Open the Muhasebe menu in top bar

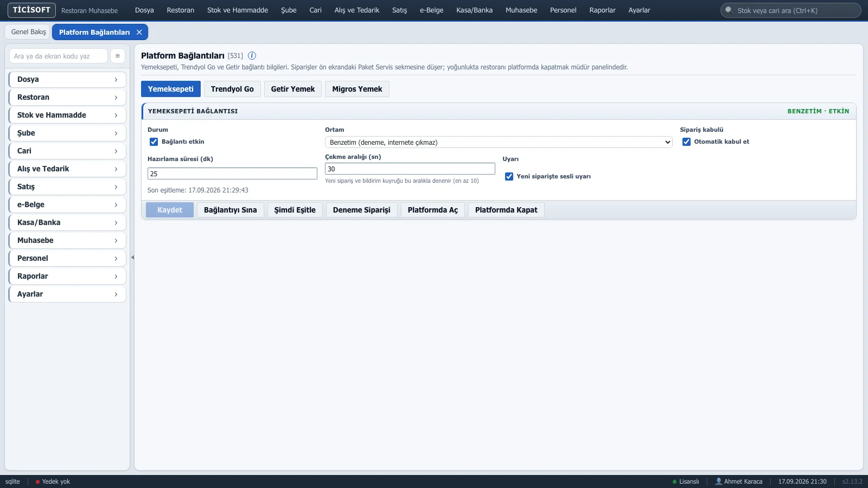click(x=521, y=10)
